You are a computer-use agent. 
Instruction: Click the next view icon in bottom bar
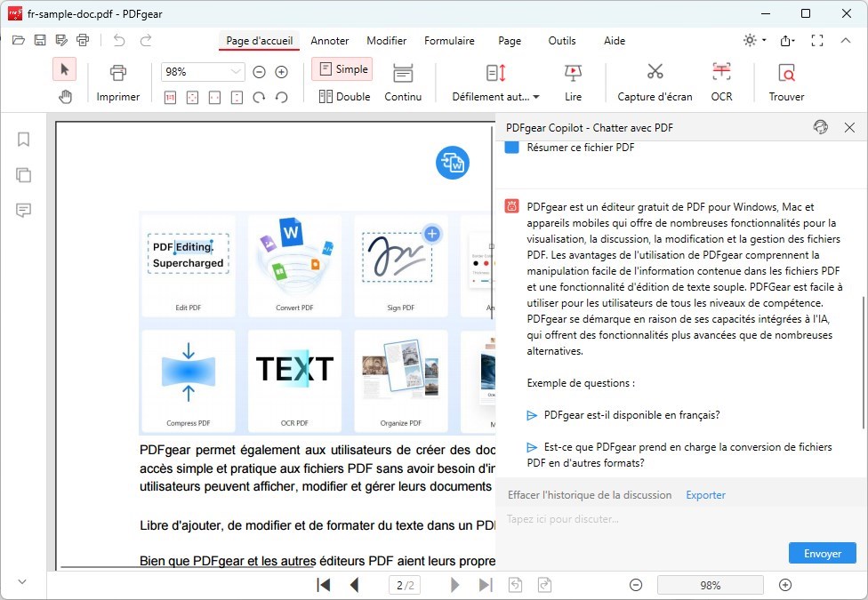[544, 585]
